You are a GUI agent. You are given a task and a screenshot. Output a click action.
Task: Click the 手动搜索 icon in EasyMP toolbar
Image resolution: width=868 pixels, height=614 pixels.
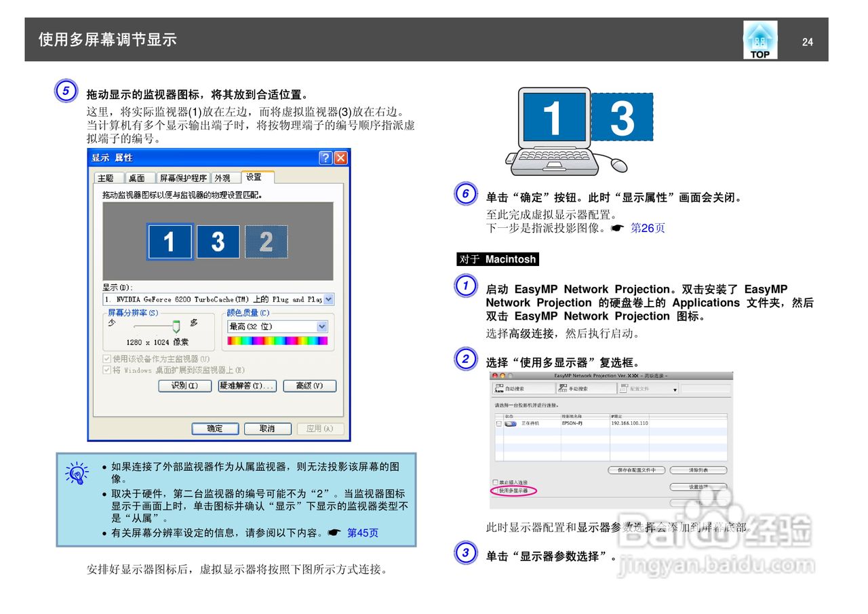click(561, 387)
